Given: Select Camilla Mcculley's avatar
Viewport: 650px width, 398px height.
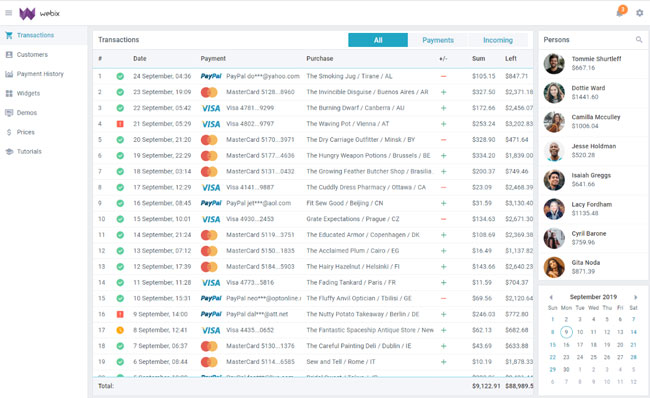Looking at the screenshot, I should click(x=554, y=121).
